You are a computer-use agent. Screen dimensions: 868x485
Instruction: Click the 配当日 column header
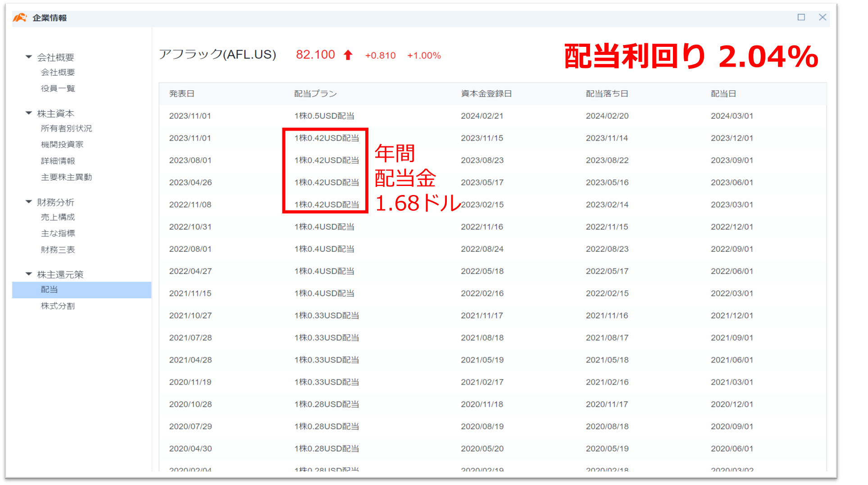[x=723, y=94]
